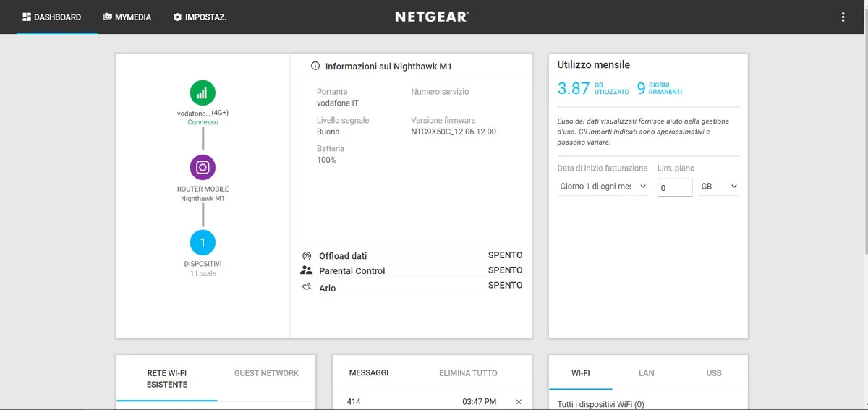Switch to the USB devices tab
This screenshot has width=868, height=410.
(714, 373)
